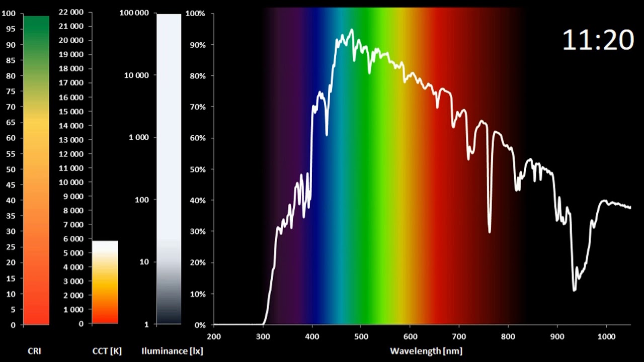Select the CCT level bar
Screen dimensions: 644x362
click(105, 282)
